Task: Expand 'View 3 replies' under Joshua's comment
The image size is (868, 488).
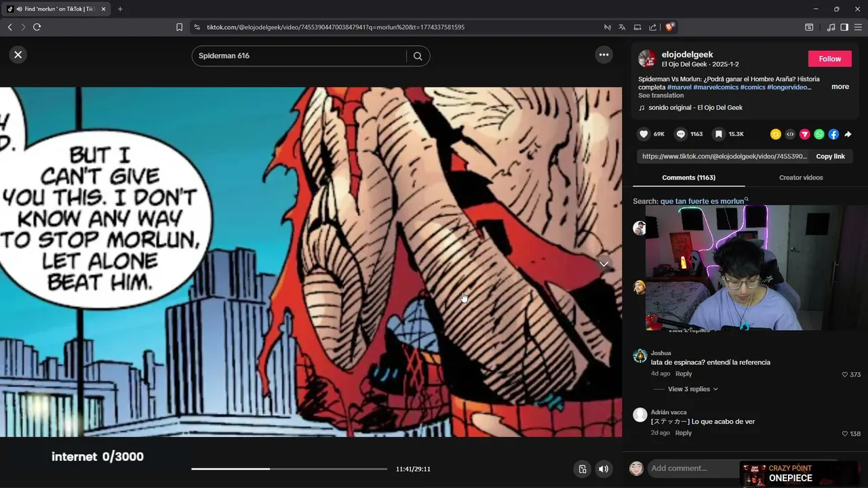Action: point(692,389)
